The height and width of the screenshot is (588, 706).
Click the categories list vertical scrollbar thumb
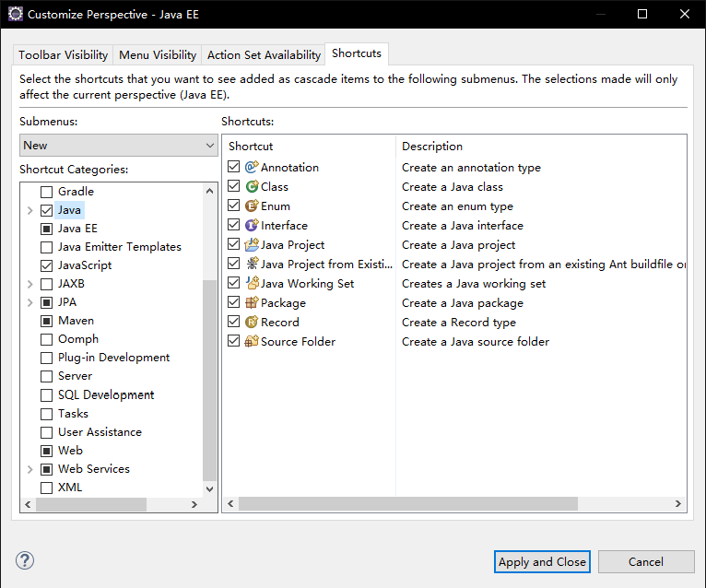(x=210, y=381)
